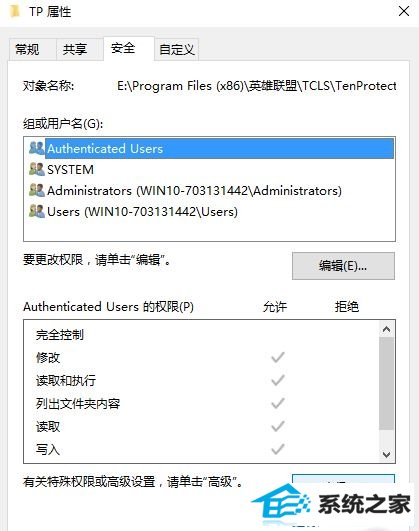Image resolution: width=419 pixels, height=531 pixels.
Task: Click the permissions list scroll down arrow
Action: (x=386, y=454)
